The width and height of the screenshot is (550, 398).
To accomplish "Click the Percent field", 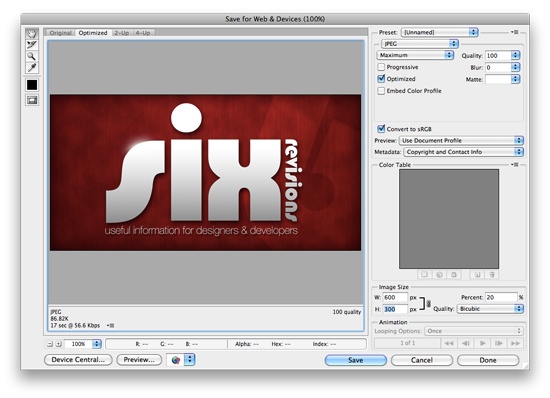I will click(501, 297).
